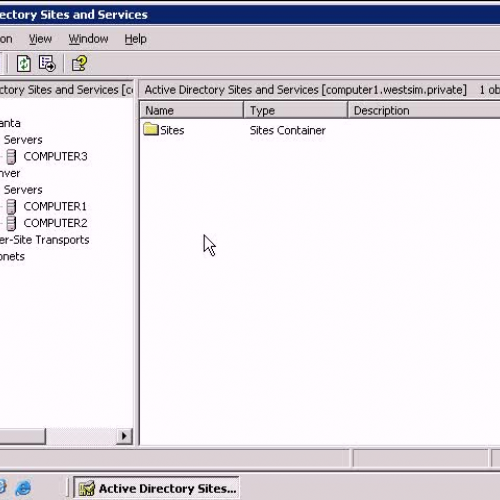Screen dimensions: 500x500
Task: Click the Description column header
Action: click(x=424, y=110)
